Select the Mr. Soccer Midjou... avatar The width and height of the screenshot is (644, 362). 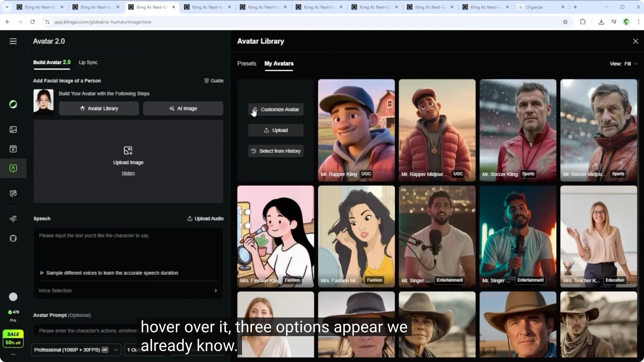click(599, 130)
